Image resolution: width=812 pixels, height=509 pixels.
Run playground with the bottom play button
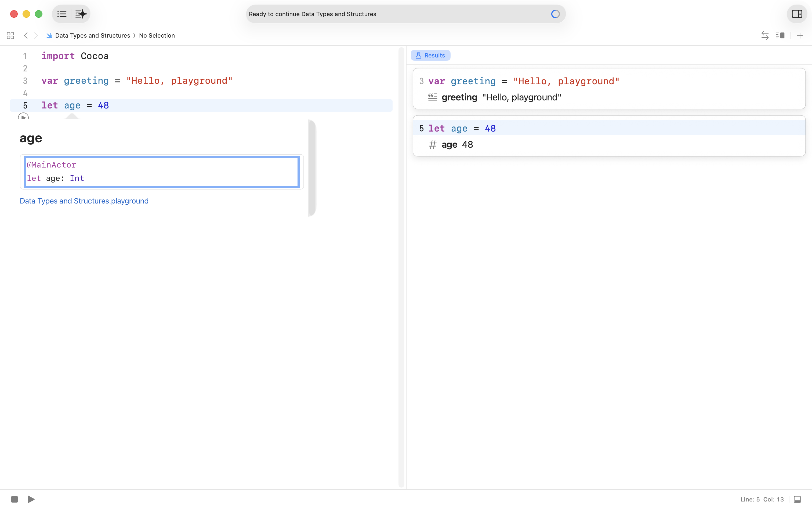pos(31,499)
